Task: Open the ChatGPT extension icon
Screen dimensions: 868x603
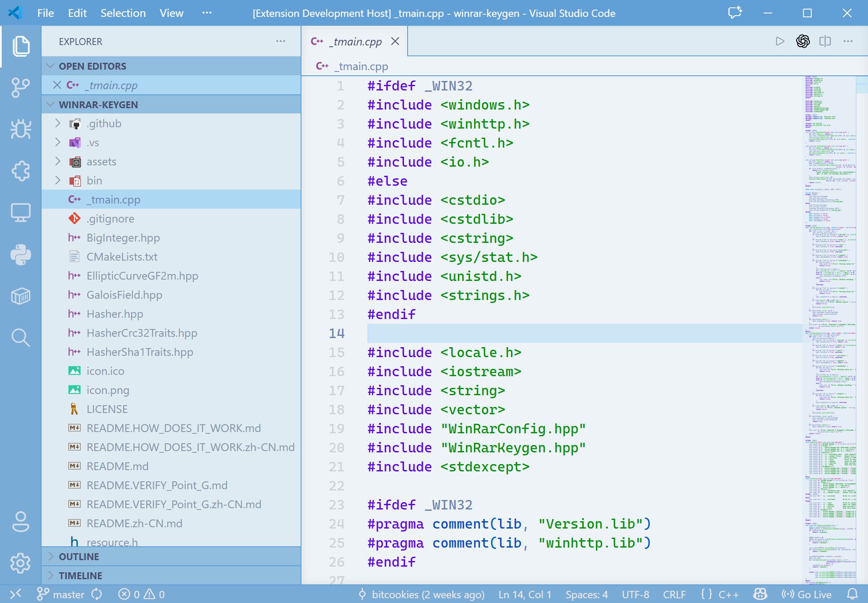Action: click(x=803, y=41)
